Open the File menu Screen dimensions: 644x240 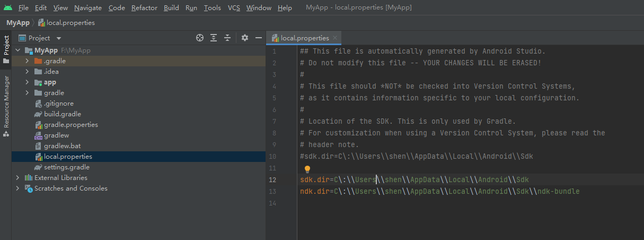coord(23,8)
